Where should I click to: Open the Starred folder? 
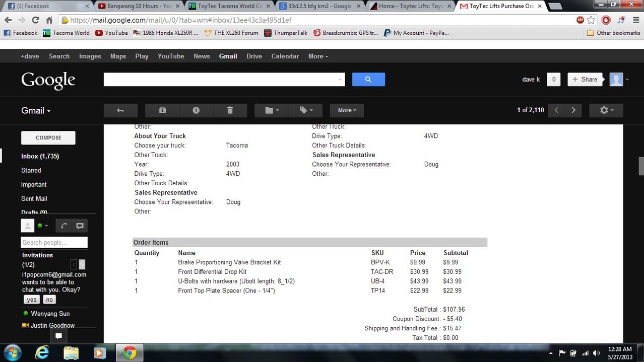(31, 170)
